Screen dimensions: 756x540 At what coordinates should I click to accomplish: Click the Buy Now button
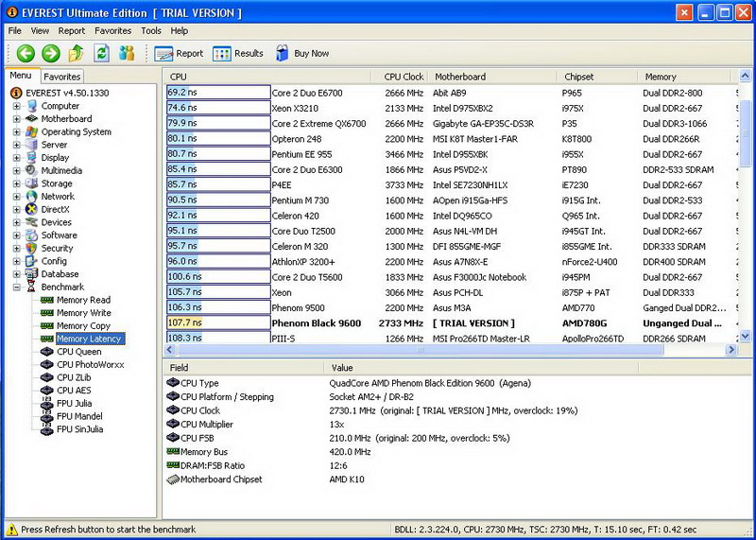(301, 54)
